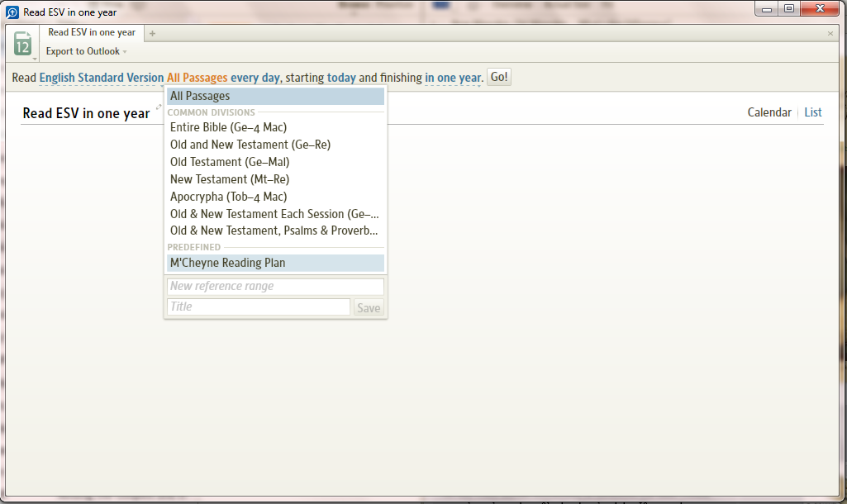Click the Read ESV in one year heading
Image resolution: width=847 pixels, height=504 pixels.
(x=87, y=113)
